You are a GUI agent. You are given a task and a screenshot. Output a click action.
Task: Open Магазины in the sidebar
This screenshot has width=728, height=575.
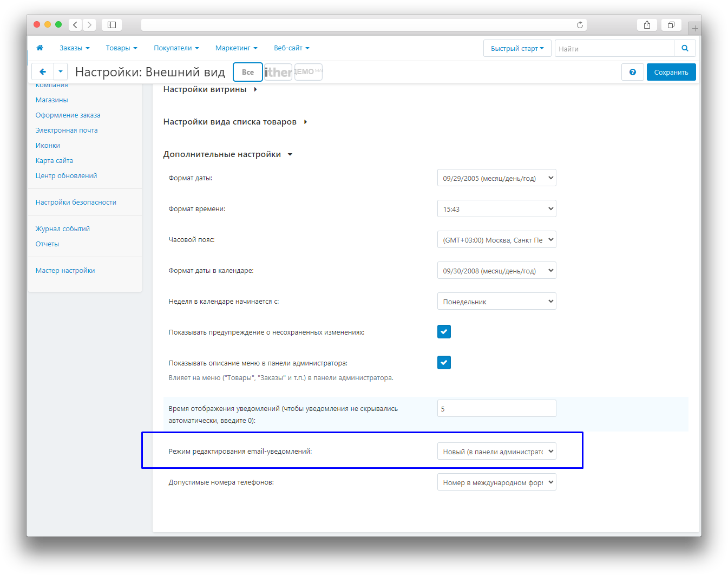[52, 100]
